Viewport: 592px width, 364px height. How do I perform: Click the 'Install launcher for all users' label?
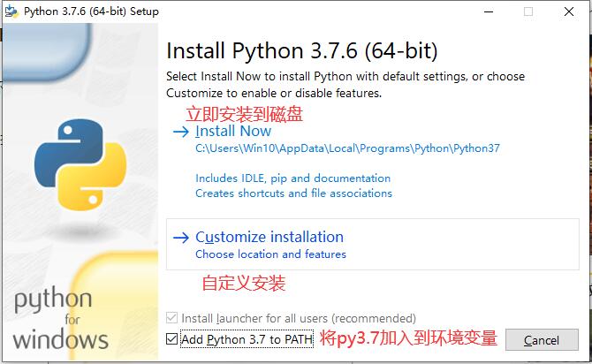[299, 318]
